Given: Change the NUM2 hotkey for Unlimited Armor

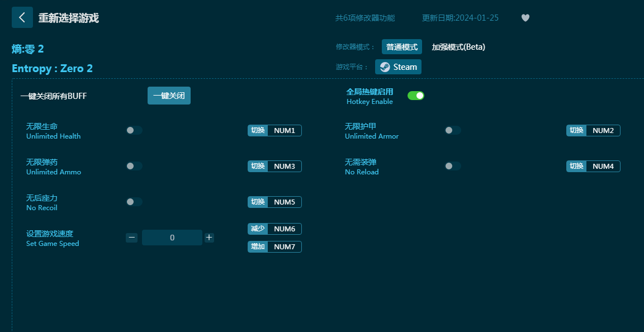Looking at the screenshot, I should (x=603, y=130).
